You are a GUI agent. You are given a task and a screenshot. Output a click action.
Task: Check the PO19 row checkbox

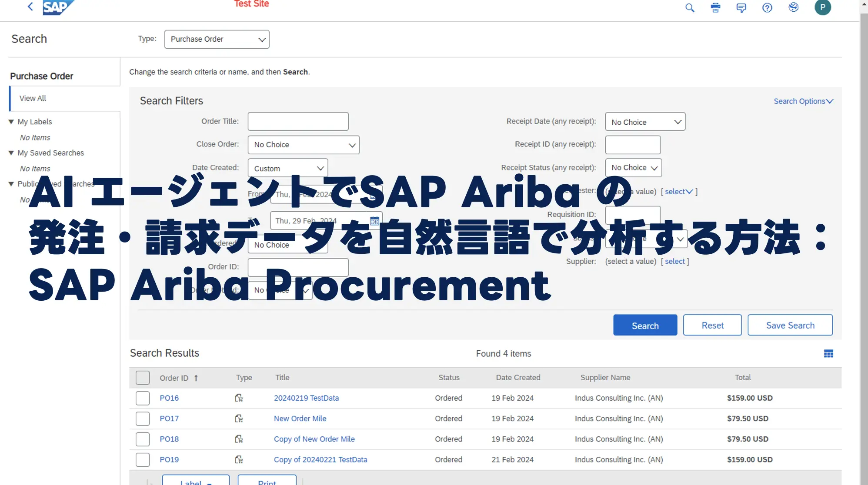point(143,459)
